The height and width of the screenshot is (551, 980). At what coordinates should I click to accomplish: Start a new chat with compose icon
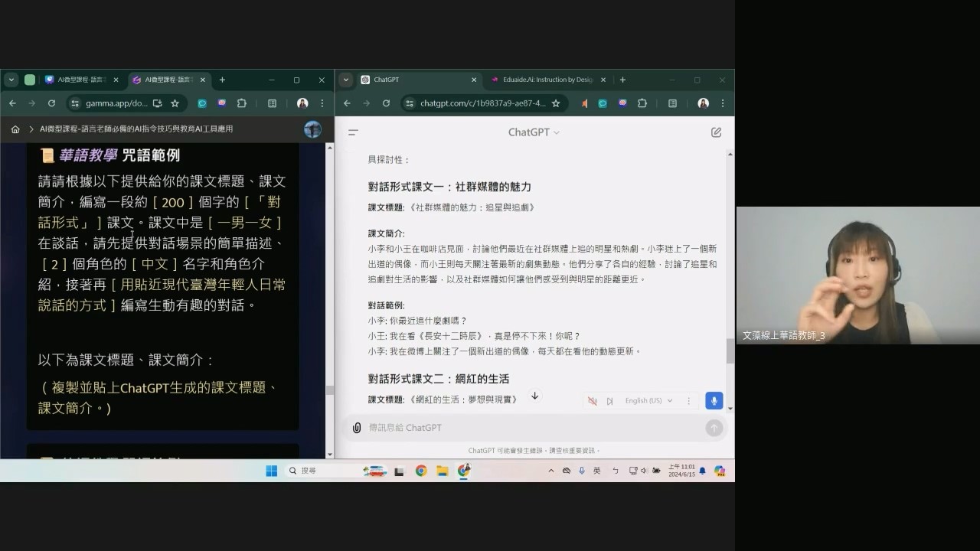tap(716, 132)
